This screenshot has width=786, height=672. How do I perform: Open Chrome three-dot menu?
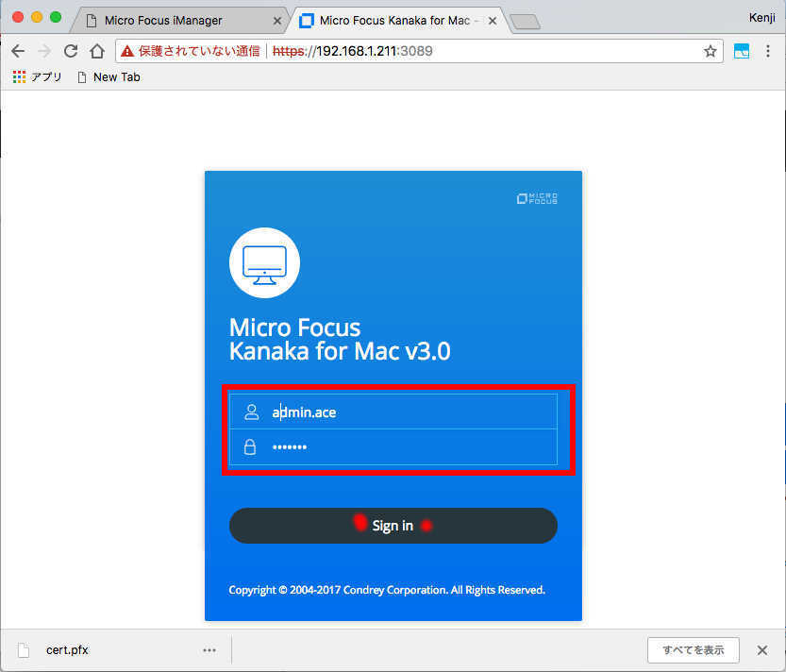coord(767,51)
